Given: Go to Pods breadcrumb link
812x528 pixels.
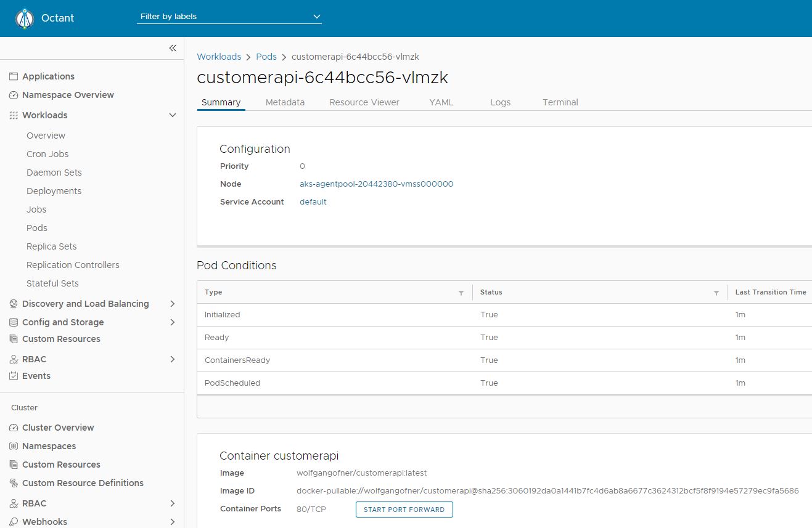Looking at the screenshot, I should tap(266, 57).
